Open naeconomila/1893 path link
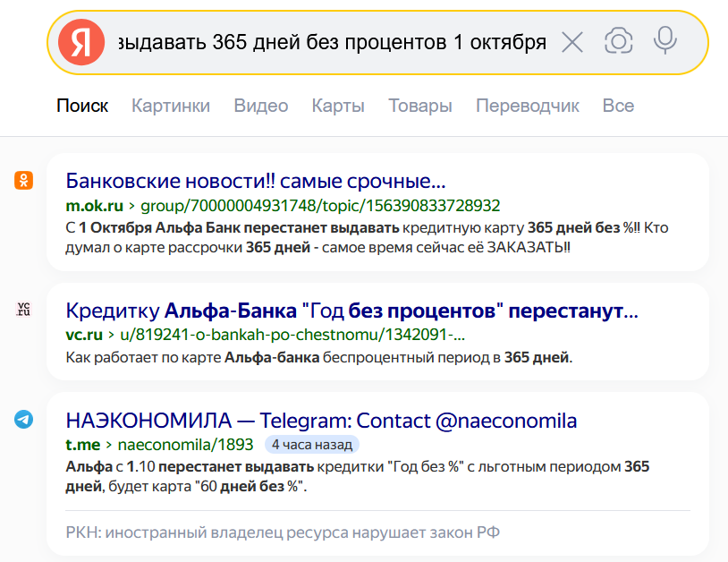 click(x=186, y=445)
